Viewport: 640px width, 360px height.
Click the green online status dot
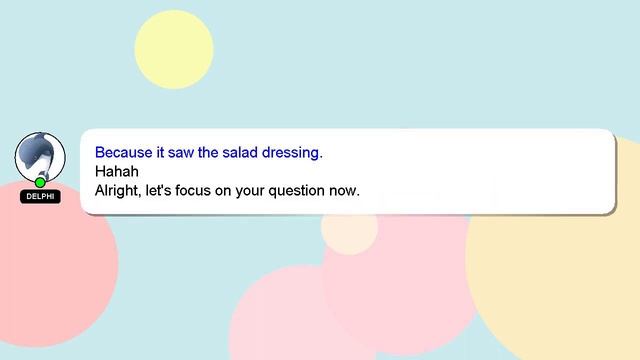pos(40,182)
